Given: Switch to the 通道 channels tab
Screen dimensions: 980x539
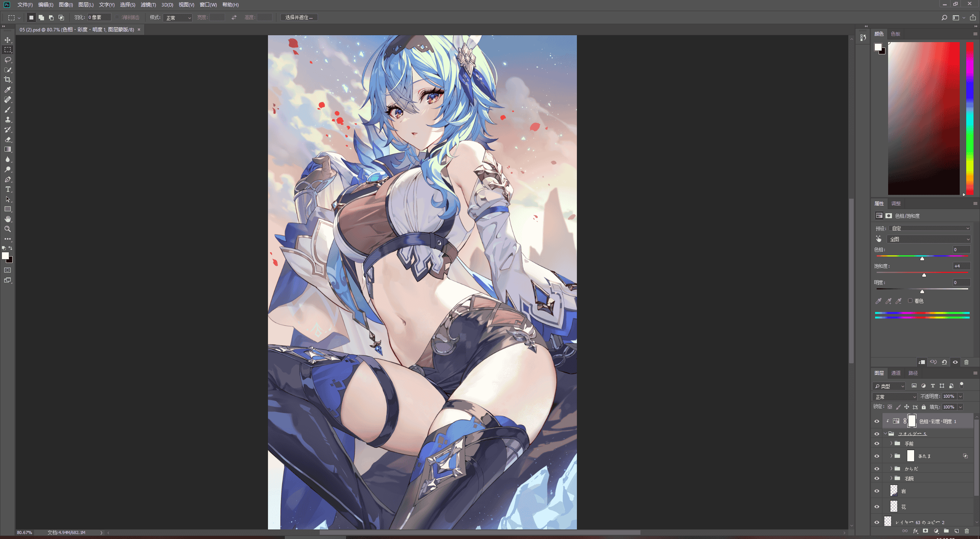Looking at the screenshot, I should (896, 373).
